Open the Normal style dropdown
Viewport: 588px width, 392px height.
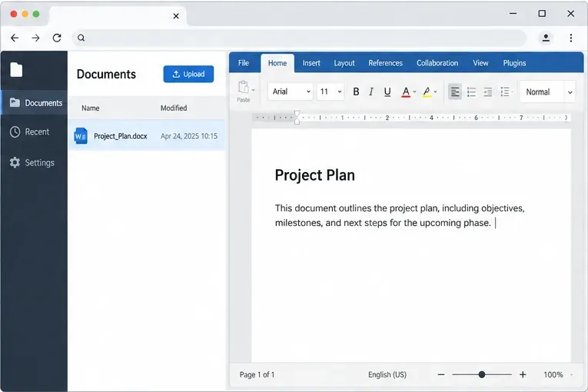click(x=547, y=92)
